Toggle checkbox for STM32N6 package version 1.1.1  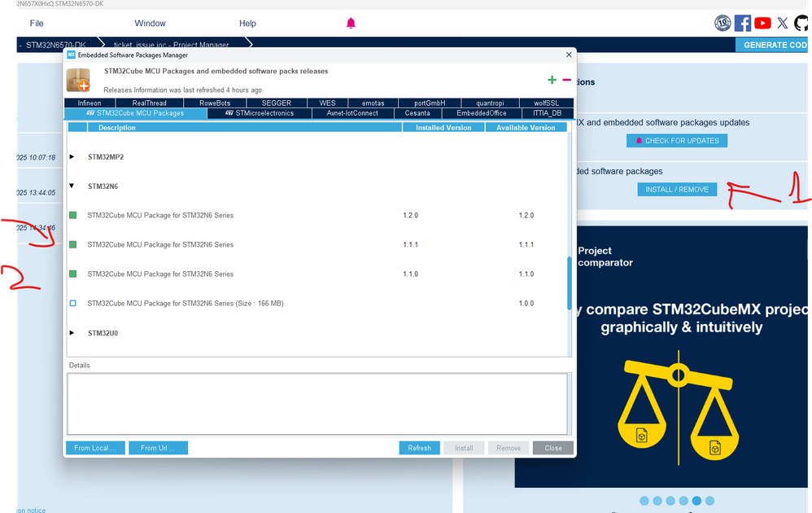pos(73,244)
